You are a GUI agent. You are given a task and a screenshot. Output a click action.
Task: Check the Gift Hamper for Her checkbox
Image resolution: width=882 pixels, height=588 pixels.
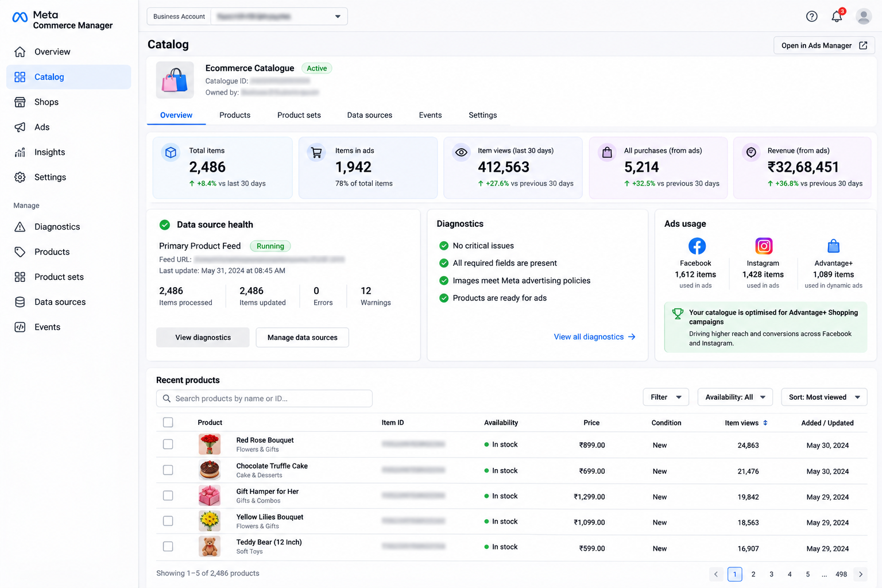(168, 496)
